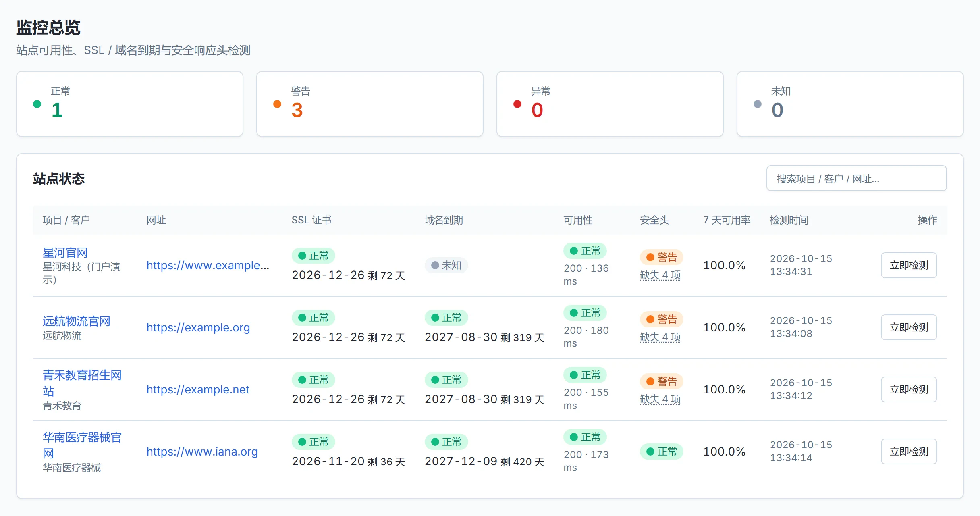Open the 星河官网 project link
980x516 pixels.
point(65,253)
